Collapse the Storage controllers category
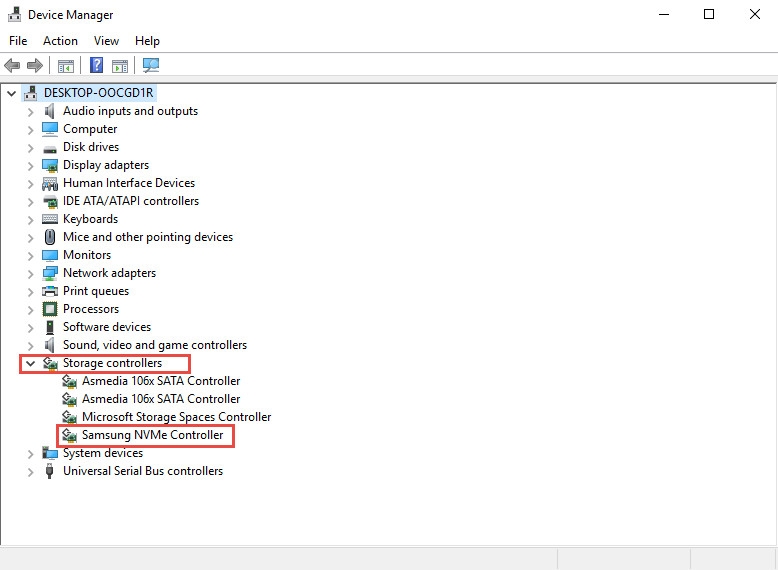Viewport: 778px width, 570px height. (31, 364)
